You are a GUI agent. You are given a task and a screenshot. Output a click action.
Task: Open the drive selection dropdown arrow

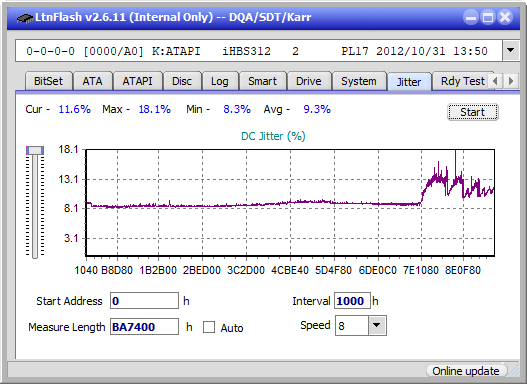click(511, 51)
